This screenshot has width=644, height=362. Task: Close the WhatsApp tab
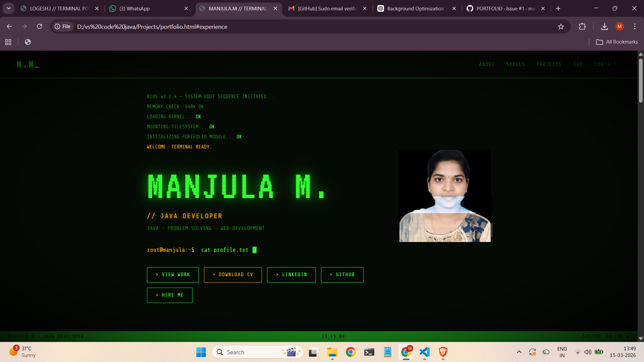186,8
